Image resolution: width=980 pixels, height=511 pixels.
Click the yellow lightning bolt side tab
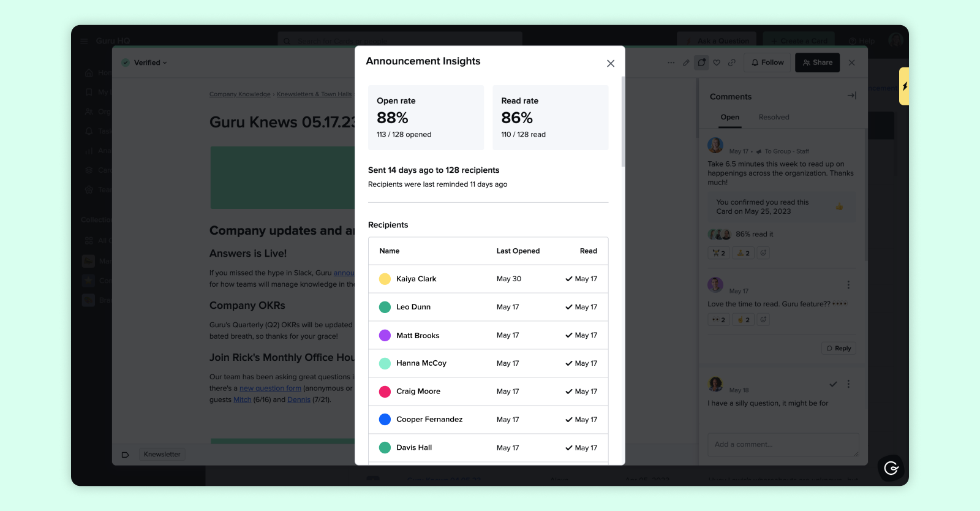point(904,86)
